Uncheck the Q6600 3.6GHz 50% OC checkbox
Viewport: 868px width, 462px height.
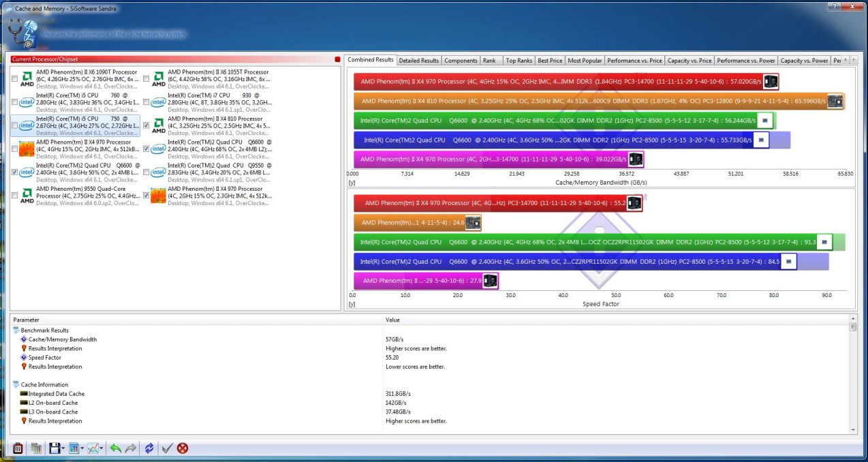pos(15,172)
